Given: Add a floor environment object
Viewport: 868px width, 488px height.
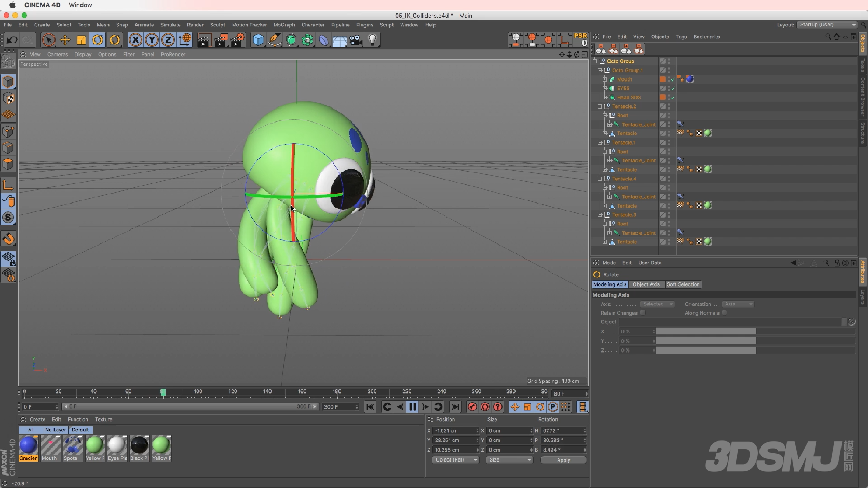Looking at the screenshot, I should 340,40.
